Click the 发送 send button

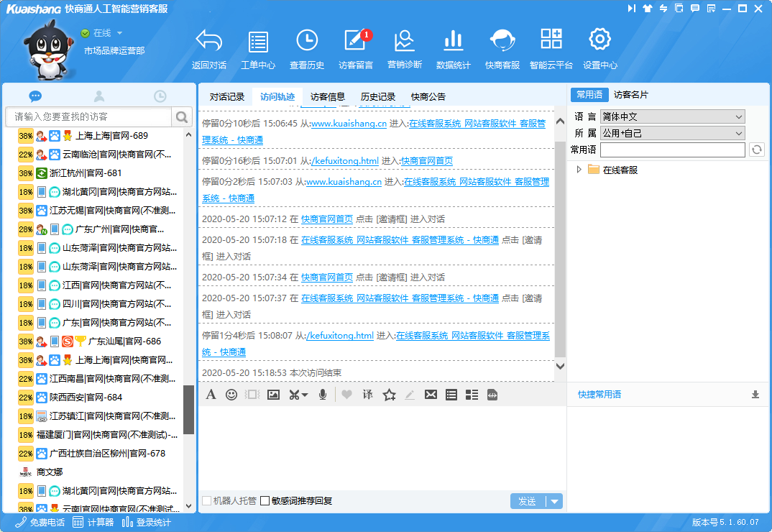(528, 501)
